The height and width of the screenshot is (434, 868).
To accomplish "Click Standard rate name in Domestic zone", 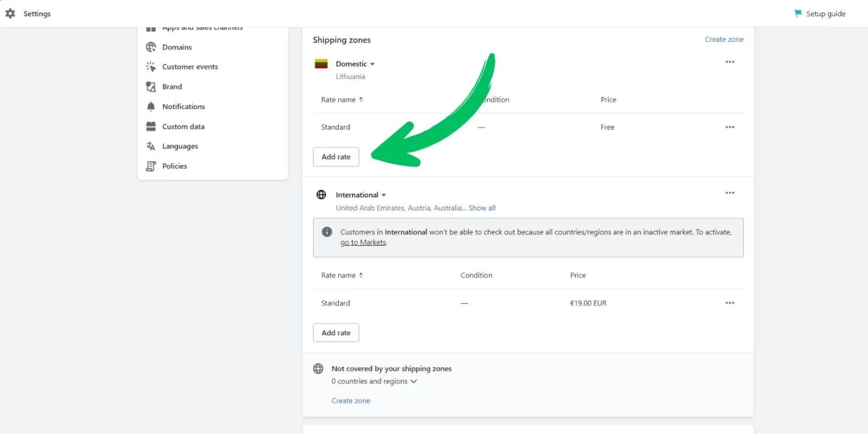I will point(336,127).
